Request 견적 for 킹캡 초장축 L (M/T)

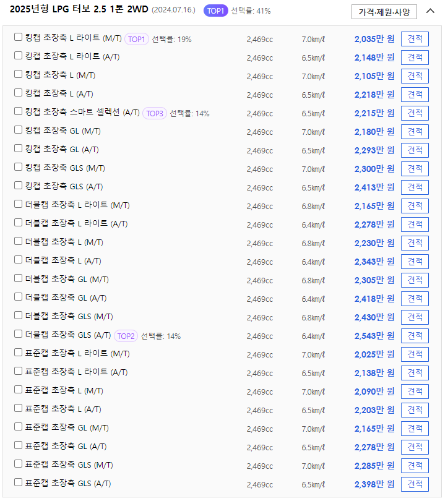click(415, 76)
